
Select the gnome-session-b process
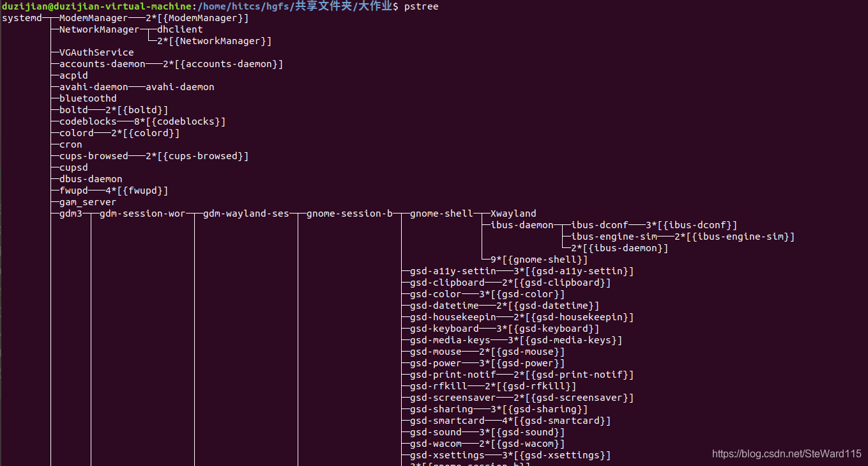pyautogui.click(x=349, y=214)
